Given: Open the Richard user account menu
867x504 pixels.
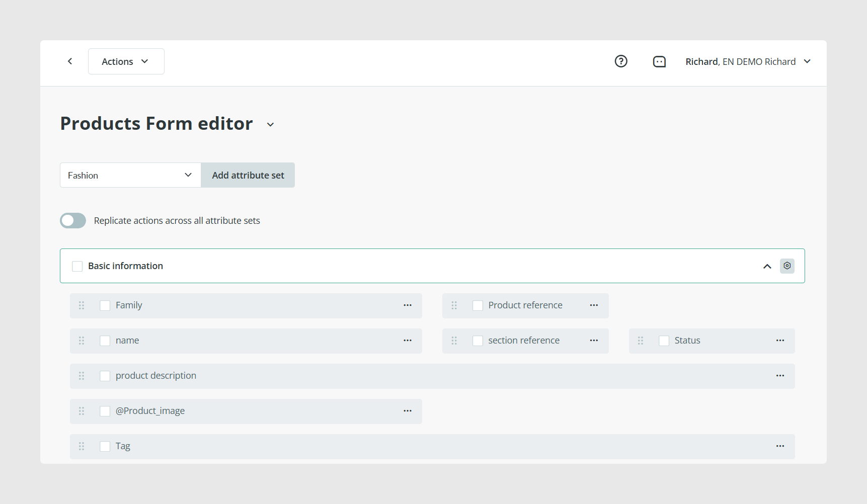Looking at the screenshot, I should (x=748, y=61).
